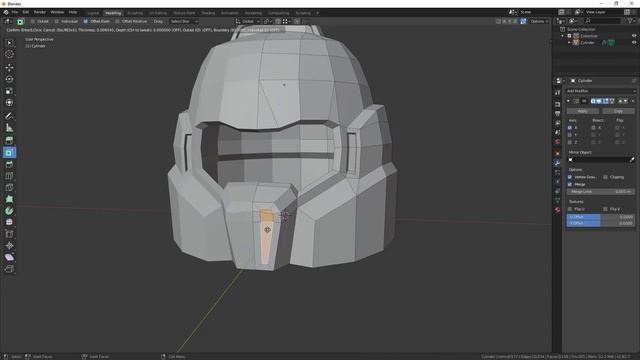Image resolution: width=640 pixels, height=360 pixels.
Task: Choose the Shrink/Fatten tool
Action: (9, 246)
